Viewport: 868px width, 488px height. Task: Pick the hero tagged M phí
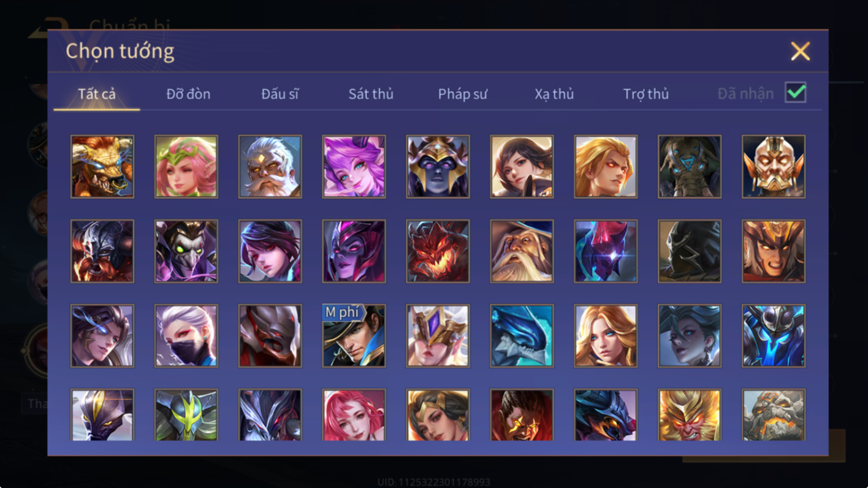pos(354,336)
